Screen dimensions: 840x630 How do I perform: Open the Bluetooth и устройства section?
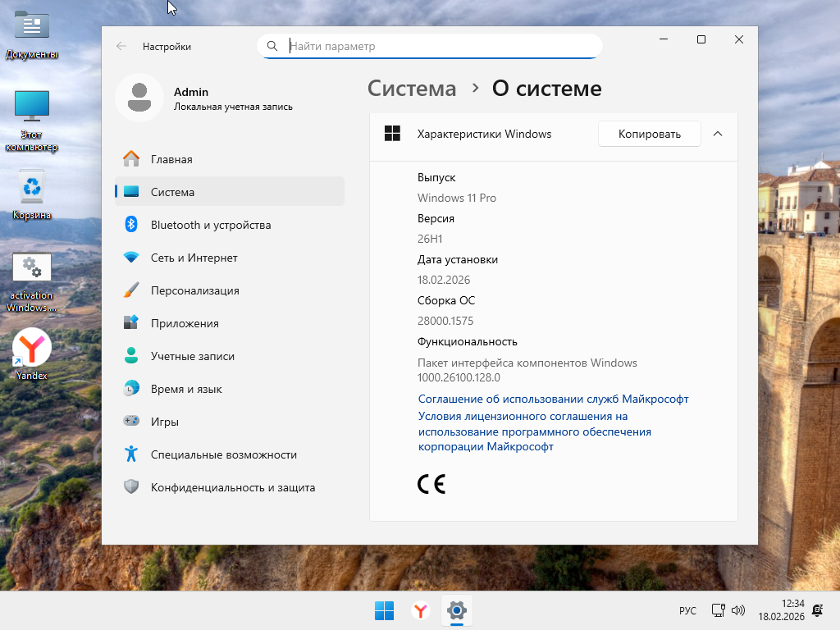tap(211, 225)
